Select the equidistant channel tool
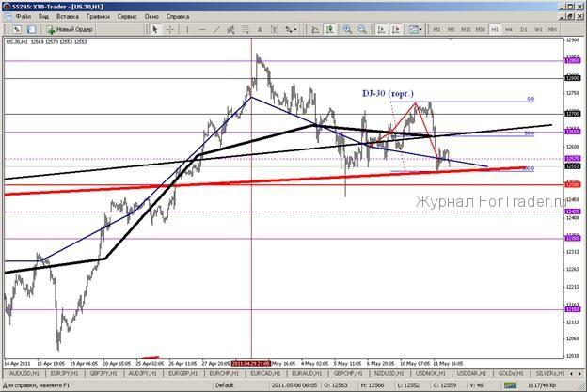The width and height of the screenshot is (587, 392). coord(230,29)
